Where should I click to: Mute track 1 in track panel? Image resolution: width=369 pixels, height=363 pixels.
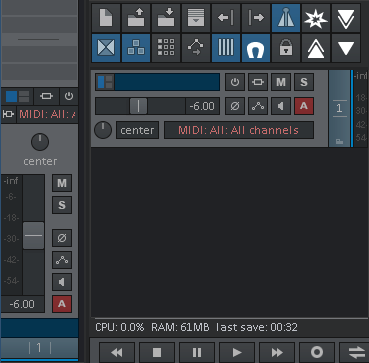coord(281,82)
